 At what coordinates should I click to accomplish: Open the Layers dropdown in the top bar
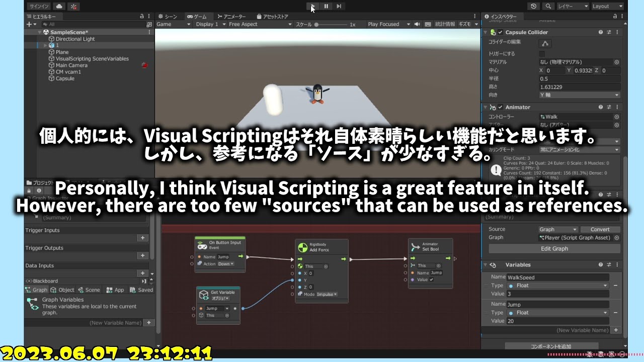click(x=573, y=6)
